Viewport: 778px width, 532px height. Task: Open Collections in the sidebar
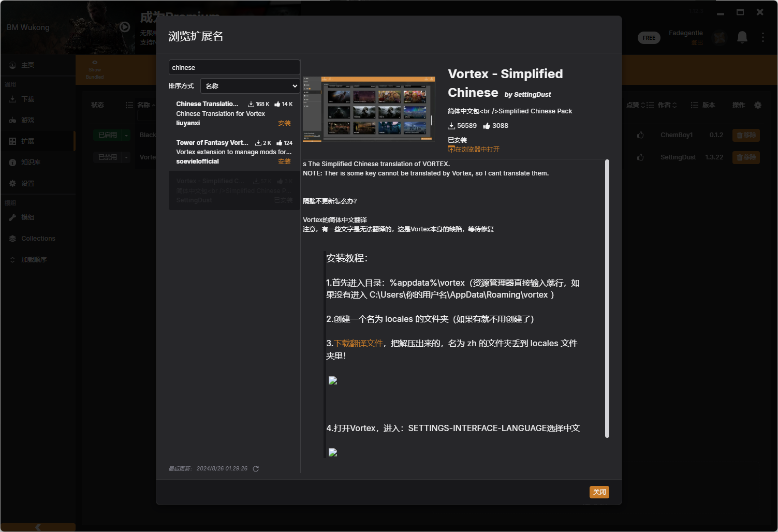coord(38,239)
